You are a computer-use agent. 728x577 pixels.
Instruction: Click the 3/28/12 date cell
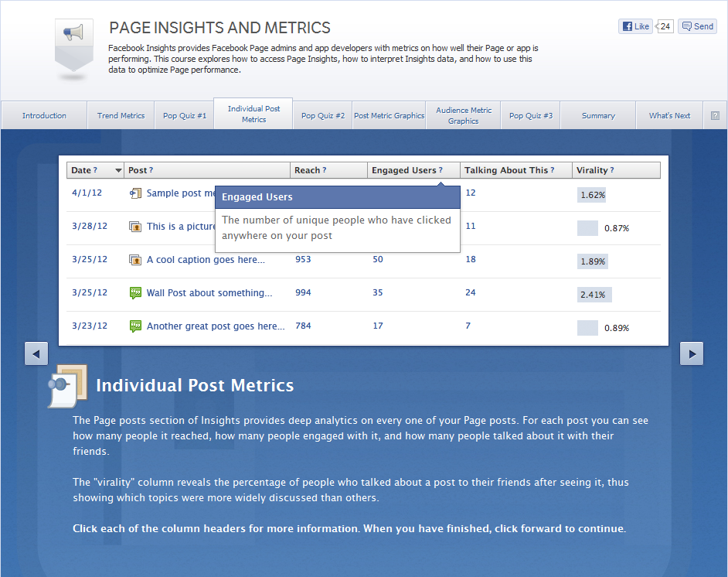point(90,227)
